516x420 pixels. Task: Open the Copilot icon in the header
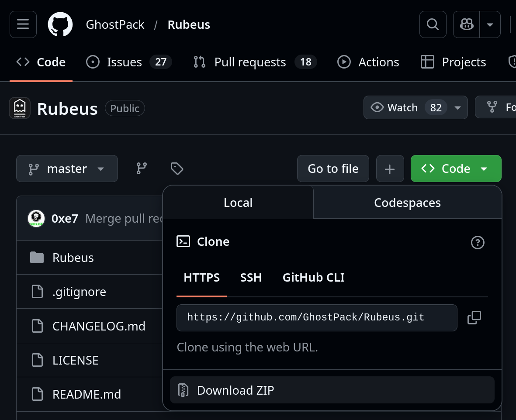click(466, 24)
